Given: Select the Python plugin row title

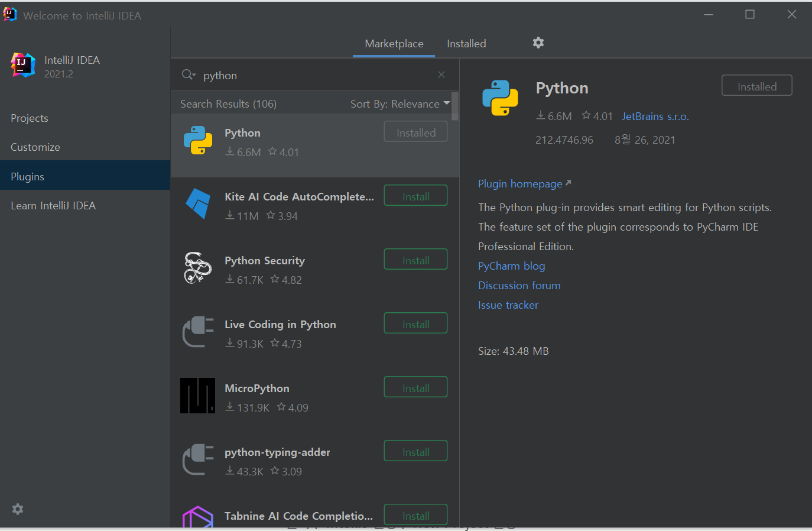Looking at the screenshot, I should [242, 133].
